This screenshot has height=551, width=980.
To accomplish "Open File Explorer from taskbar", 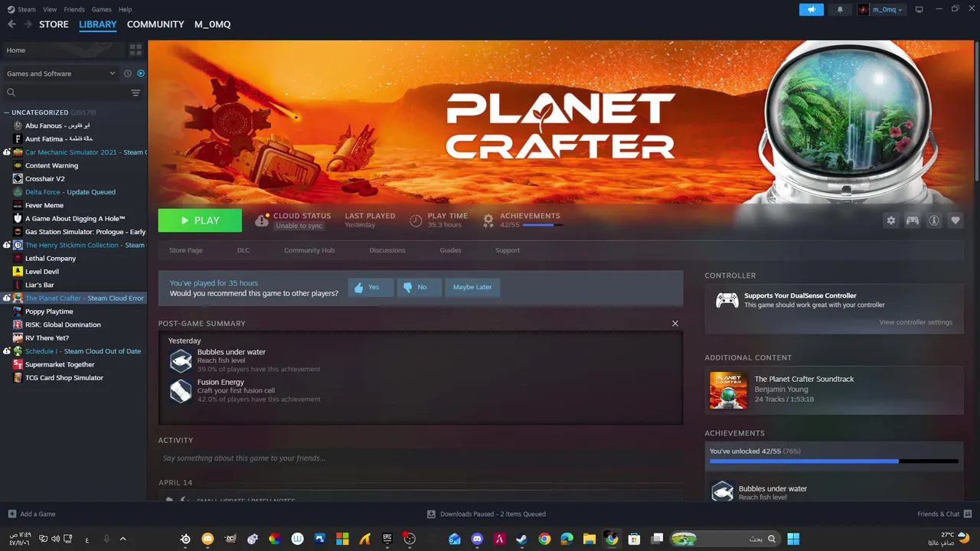I will pos(589,539).
